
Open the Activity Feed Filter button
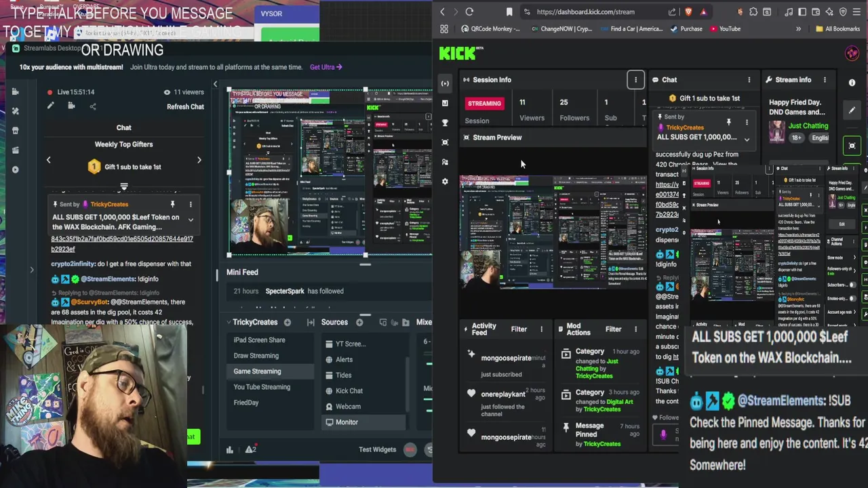[519, 329]
